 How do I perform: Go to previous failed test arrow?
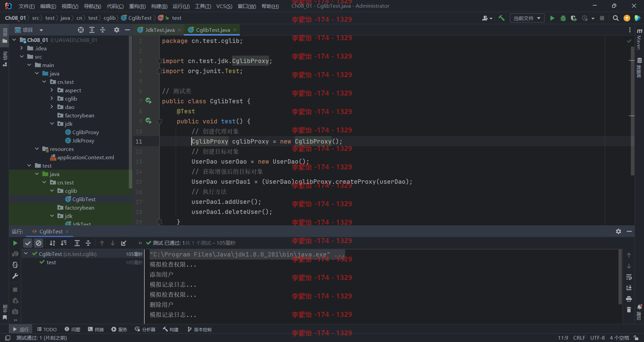click(102, 243)
